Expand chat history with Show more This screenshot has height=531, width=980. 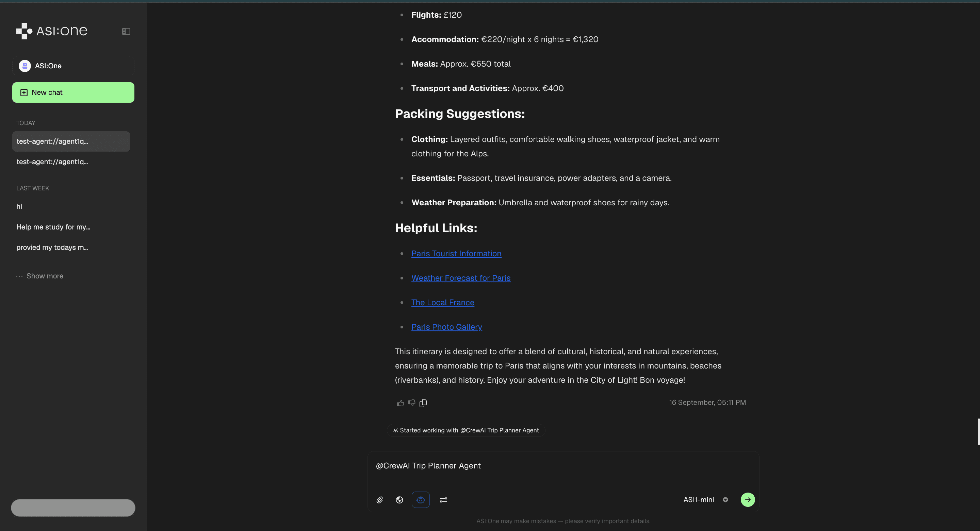(x=45, y=276)
